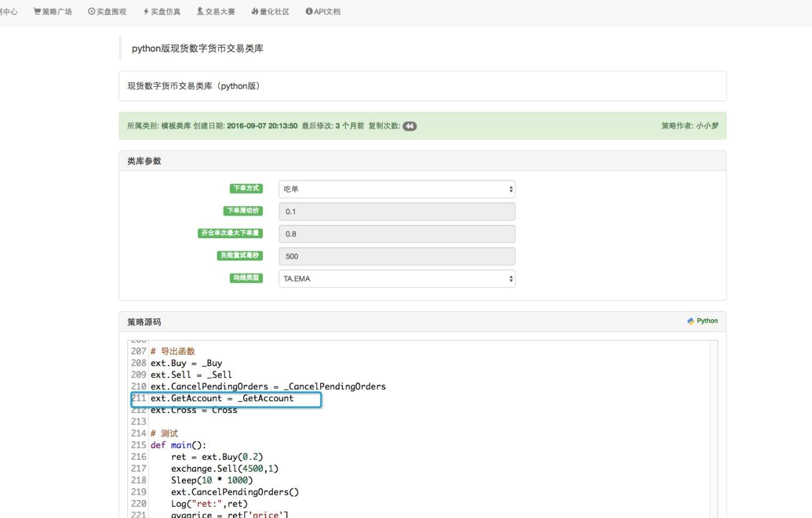The image size is (812, 518).
Task: Click code line ext.CancelPendingOrders()
Action: point(235,492)
